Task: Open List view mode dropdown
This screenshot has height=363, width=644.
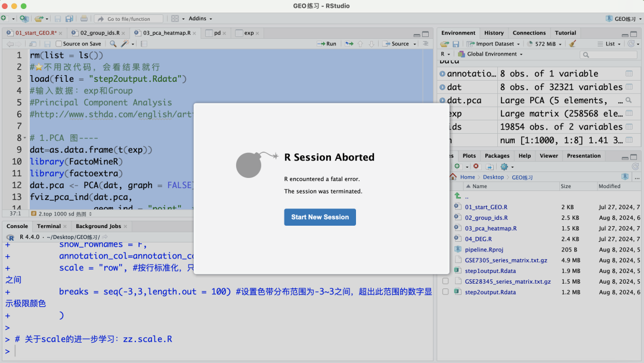Action: [609, 44]
